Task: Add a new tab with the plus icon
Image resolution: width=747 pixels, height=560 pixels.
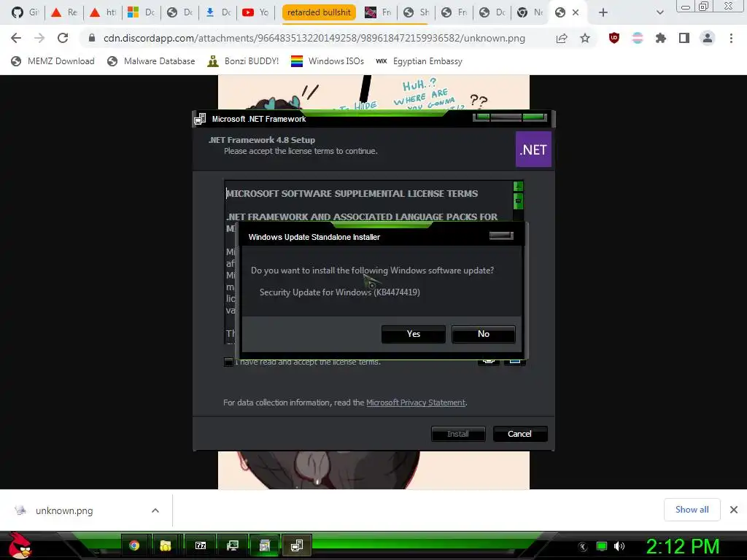Action: (x=603, y=13)
